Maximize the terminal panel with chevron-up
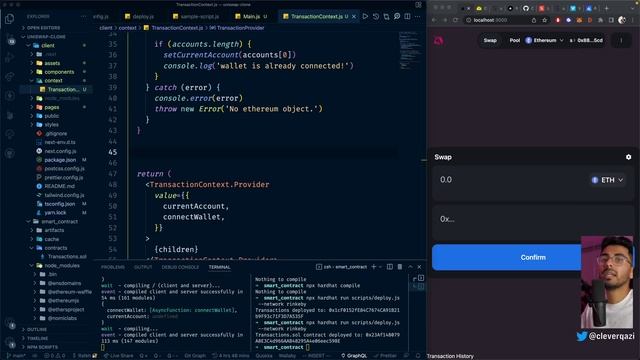The width and height of the screenshot is (640, 360). (x=410, y=267)
